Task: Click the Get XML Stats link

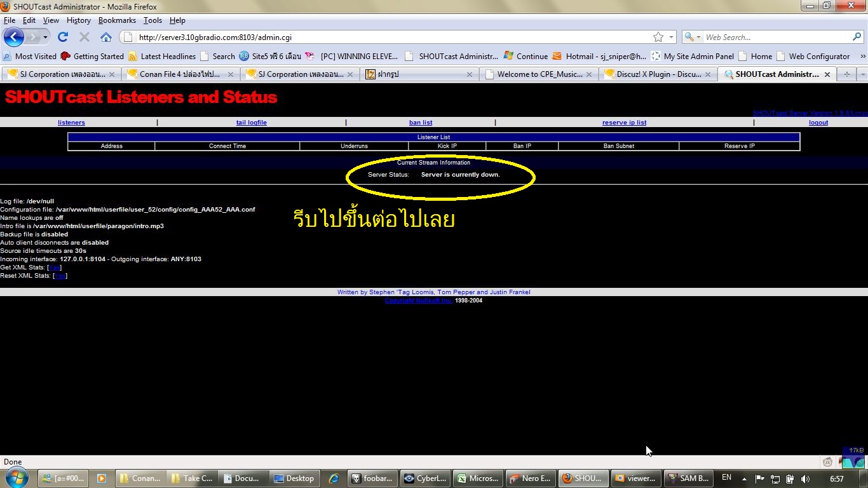Action: tap(55, 268)
